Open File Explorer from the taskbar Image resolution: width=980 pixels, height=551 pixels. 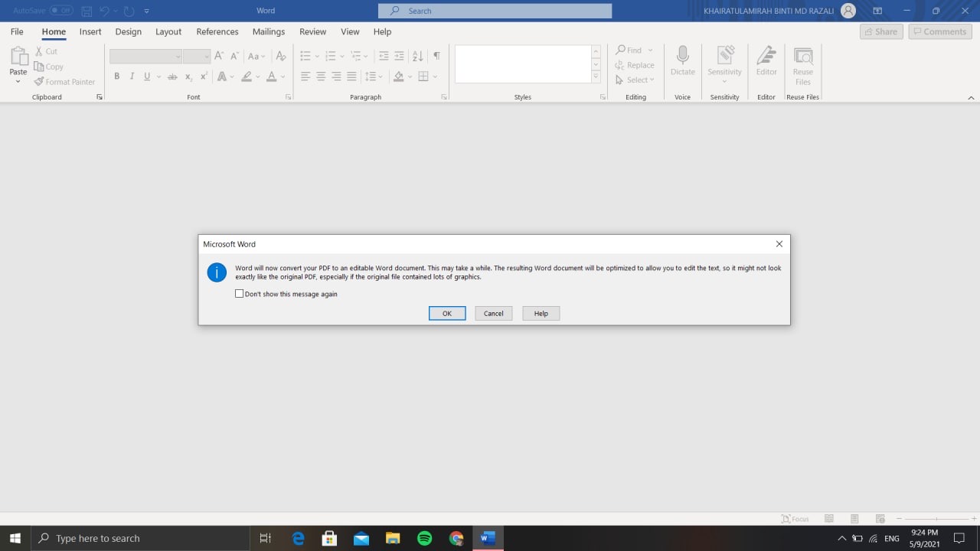click(393, 538)
